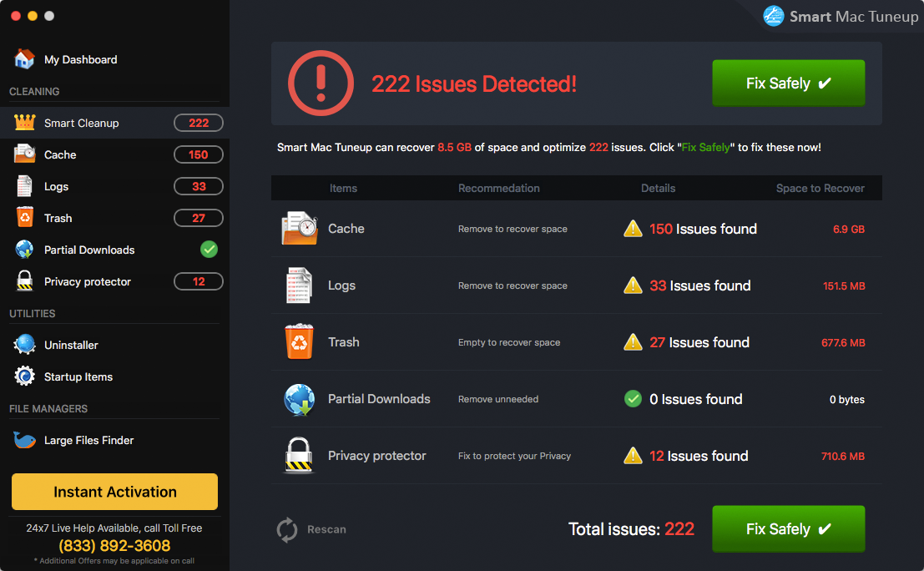Click the Logs document icon in sidebar
Viewport: 924px width, 571px height.
pyautogui.click(x=25, y=186)
